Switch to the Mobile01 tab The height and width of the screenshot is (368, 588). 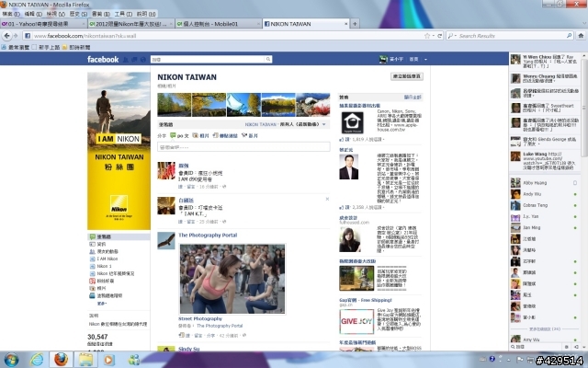point(219,24)
